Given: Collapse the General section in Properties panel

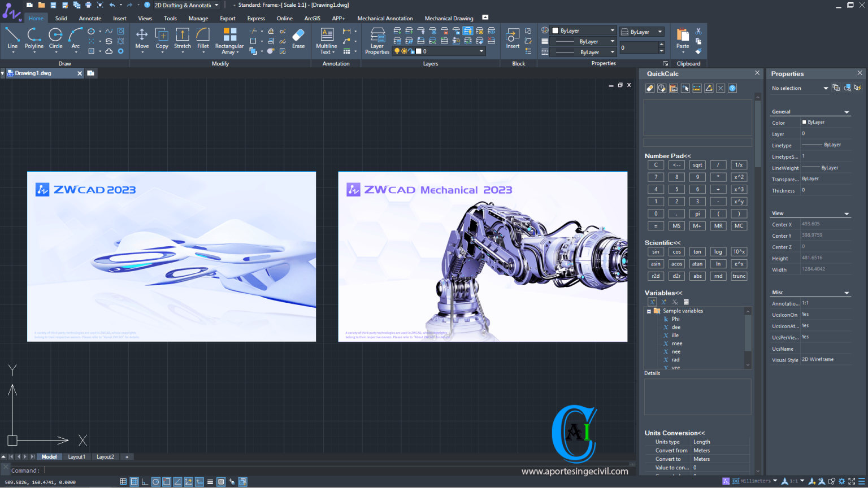Looking at the screenshot, I should point(847,112).
